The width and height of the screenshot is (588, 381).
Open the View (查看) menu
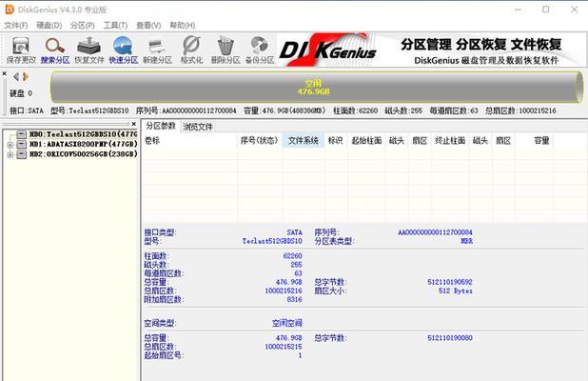click(x=148, y=25)
